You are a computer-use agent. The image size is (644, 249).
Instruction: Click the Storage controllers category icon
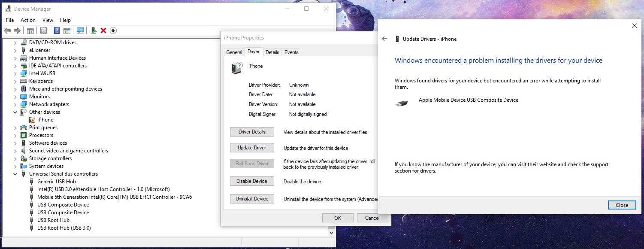point(24,158)
